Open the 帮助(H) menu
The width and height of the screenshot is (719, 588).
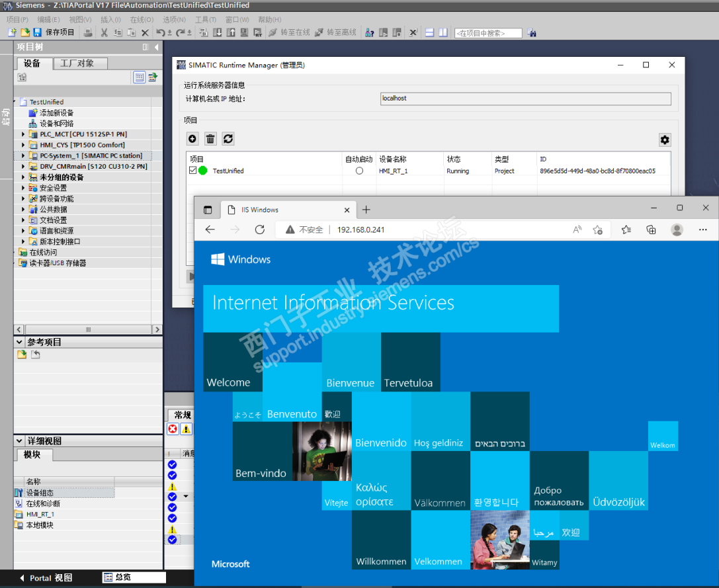coord(270,19)
